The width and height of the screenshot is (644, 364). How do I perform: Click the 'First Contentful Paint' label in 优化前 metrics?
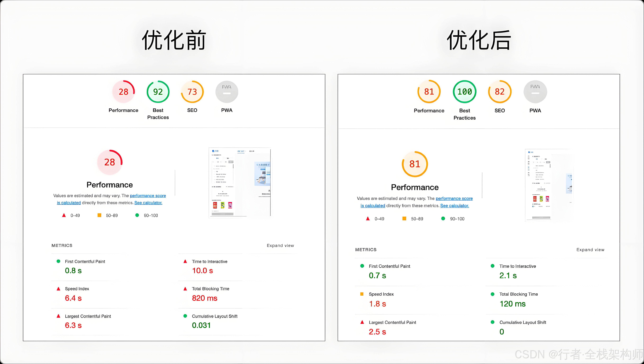(x=85, y=261)
